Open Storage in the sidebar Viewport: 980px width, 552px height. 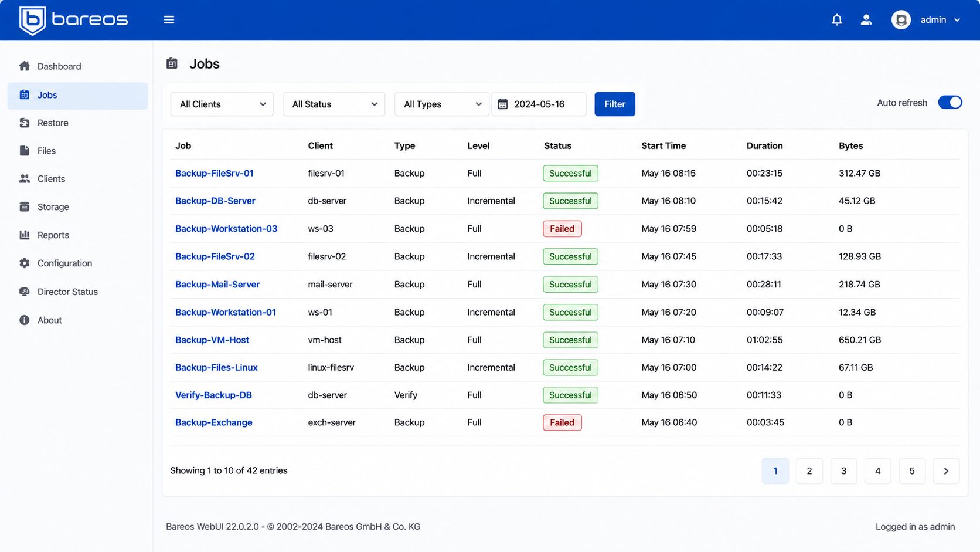[x=77, y=207]
